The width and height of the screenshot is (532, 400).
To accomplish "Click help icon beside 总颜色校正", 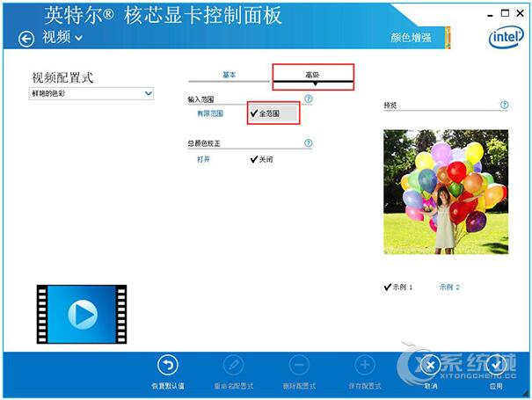I will tap(308, 142).
